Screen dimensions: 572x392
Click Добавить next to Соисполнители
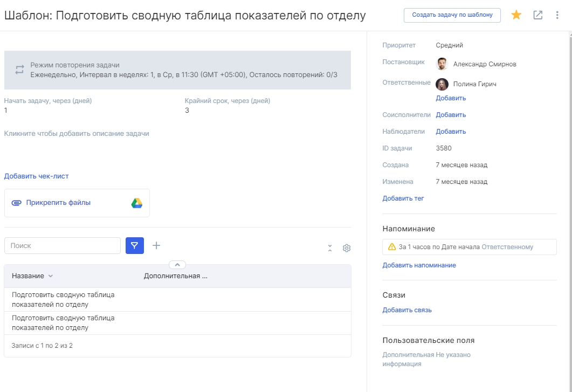451,115
